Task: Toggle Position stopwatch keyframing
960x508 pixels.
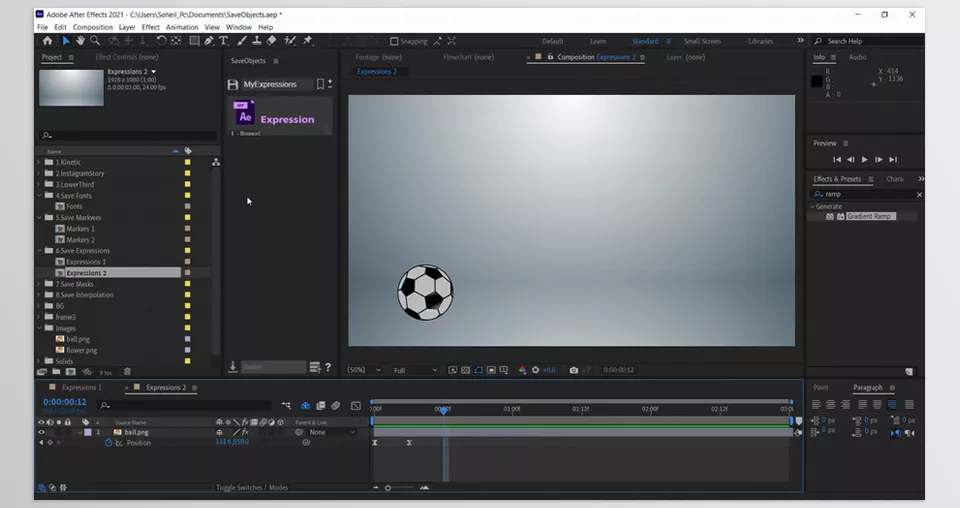Action: 108,443
